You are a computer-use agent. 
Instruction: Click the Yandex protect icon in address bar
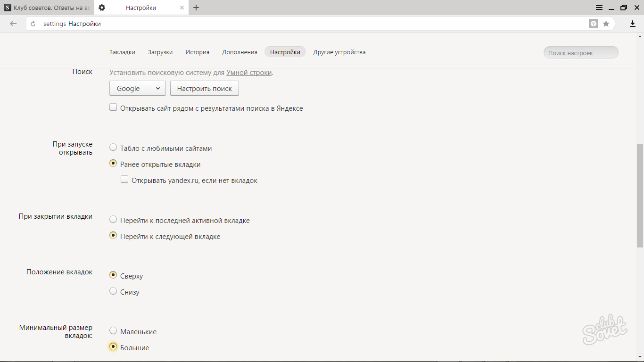[x=594, y=24]
